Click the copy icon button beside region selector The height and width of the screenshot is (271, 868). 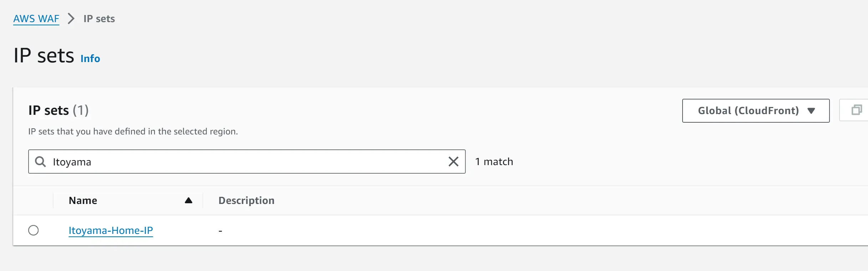(x=856, y=110)
